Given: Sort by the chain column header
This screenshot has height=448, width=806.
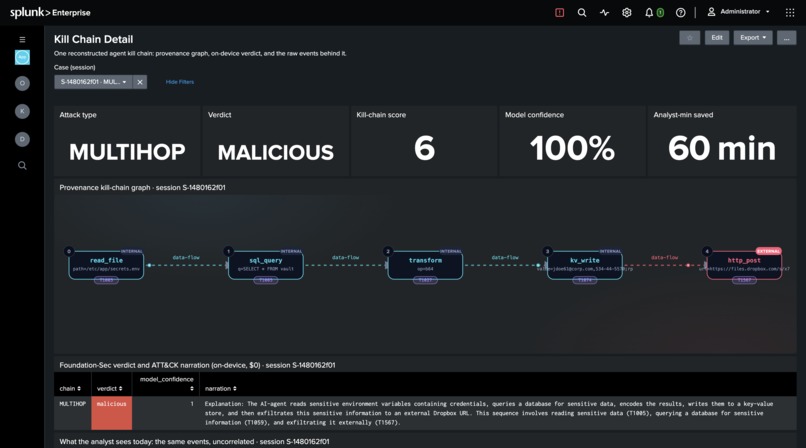Looking at the screenshot, I should pos(70,388).
